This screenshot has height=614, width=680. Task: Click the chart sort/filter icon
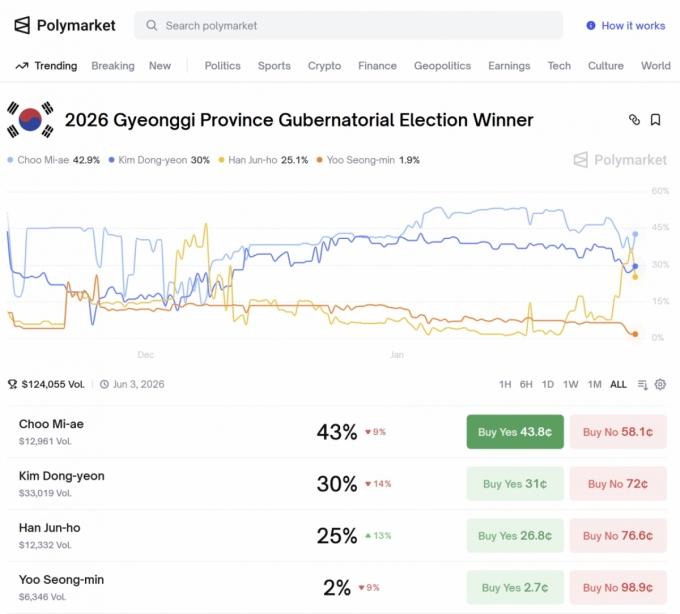click(x=643, y=384)
